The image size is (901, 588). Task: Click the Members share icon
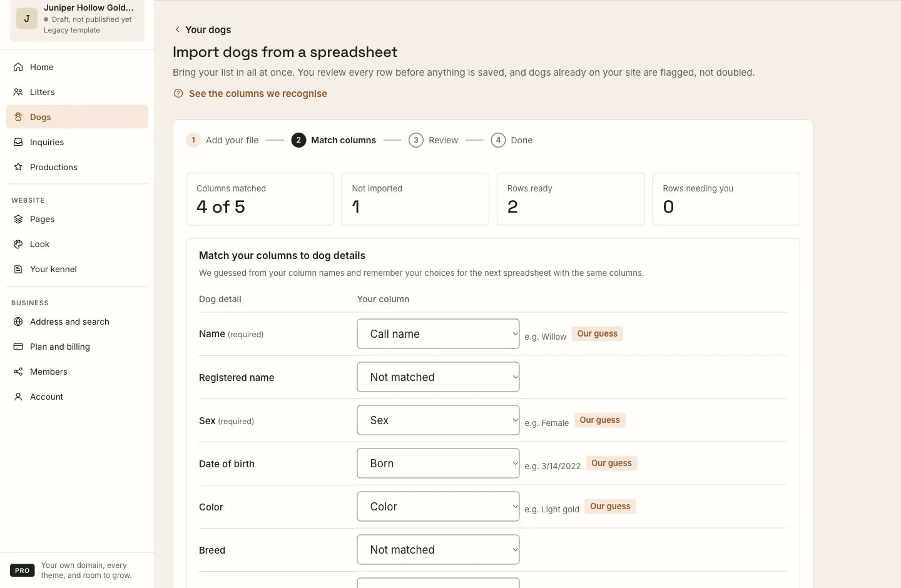(x=18, y=372)
